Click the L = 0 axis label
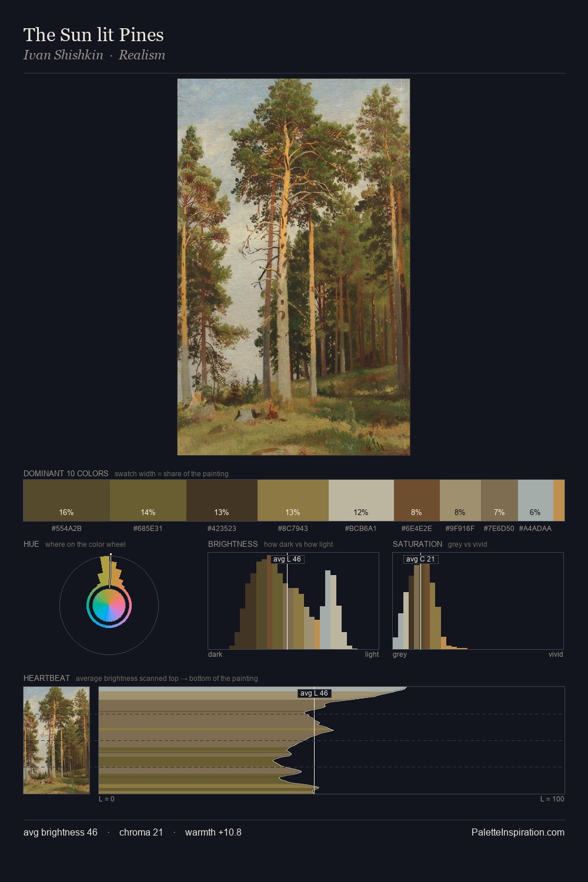588x882 pixels. click(x=106, y=799)
